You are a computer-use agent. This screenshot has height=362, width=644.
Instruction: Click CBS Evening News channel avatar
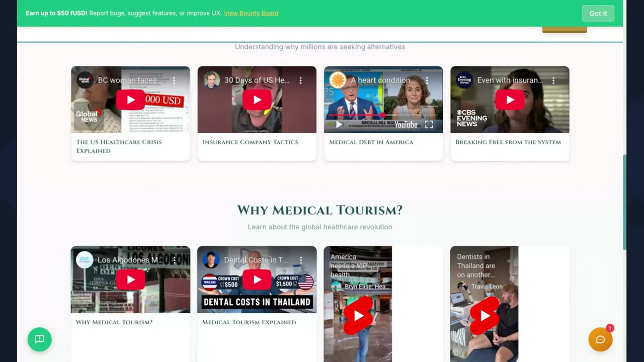pyautogui.click(x=464, y=80)
